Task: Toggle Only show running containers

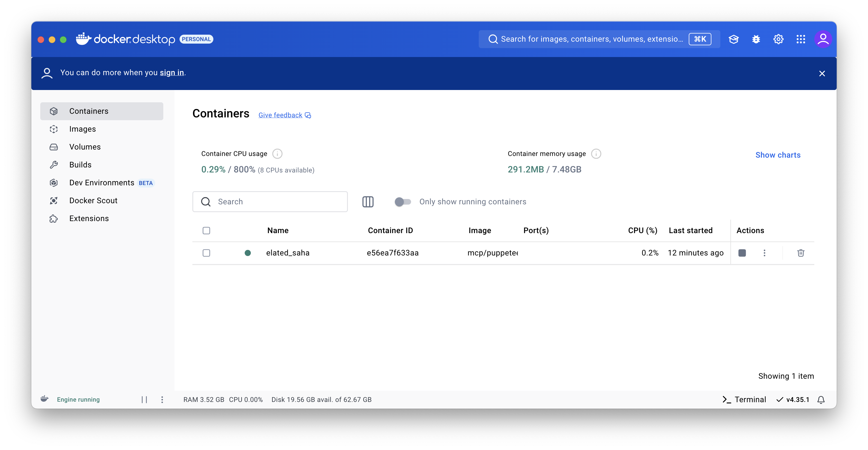Action: coord(403,202)
